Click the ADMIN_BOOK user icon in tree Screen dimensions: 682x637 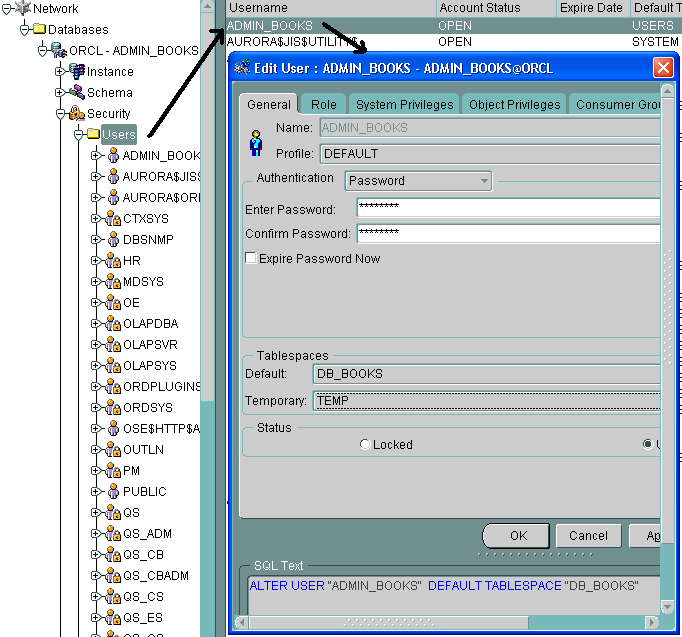tap(113, 155)
